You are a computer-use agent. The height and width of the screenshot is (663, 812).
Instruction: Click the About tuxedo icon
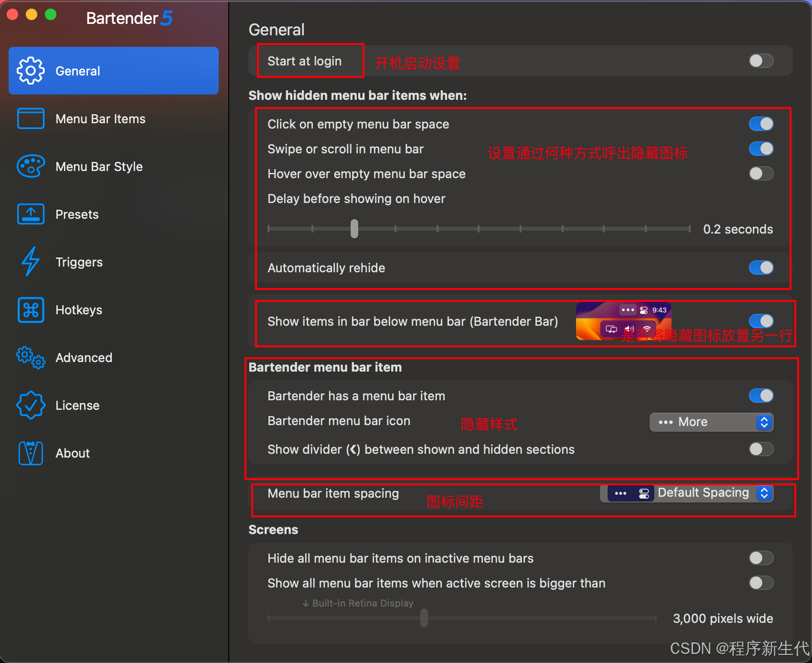coord(31,453)
